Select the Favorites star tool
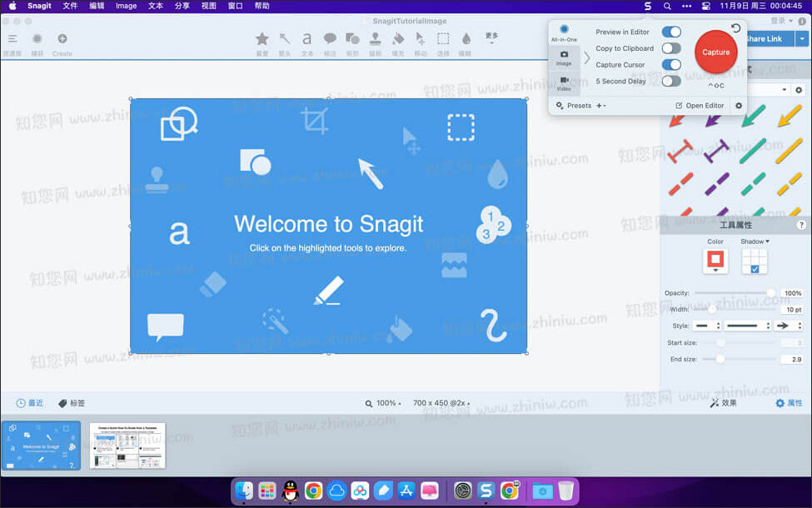812x508 pixels. tap(262, 39)
